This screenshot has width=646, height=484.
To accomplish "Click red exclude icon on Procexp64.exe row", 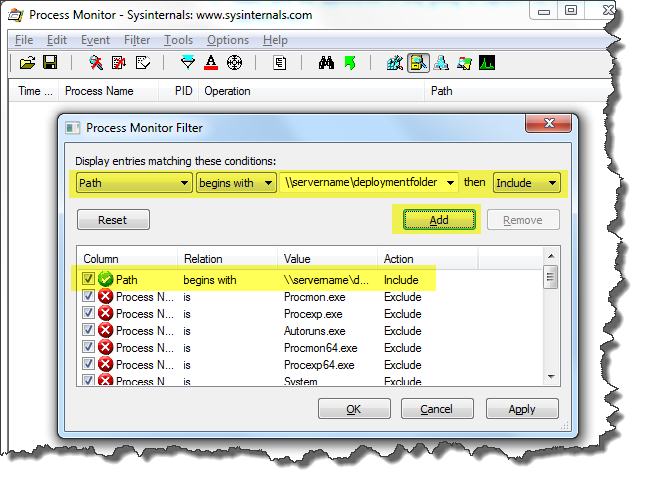I will (x=105, y=364).
